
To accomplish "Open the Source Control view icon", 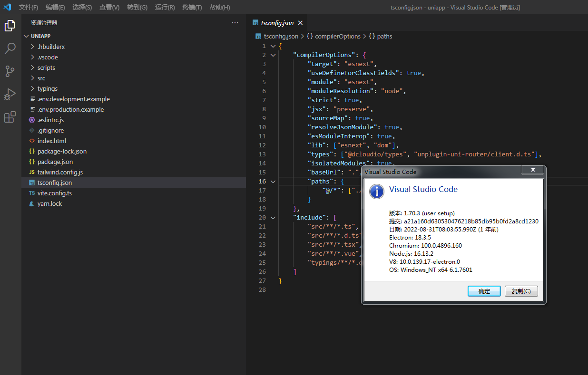I will click(x=10, y=71).
